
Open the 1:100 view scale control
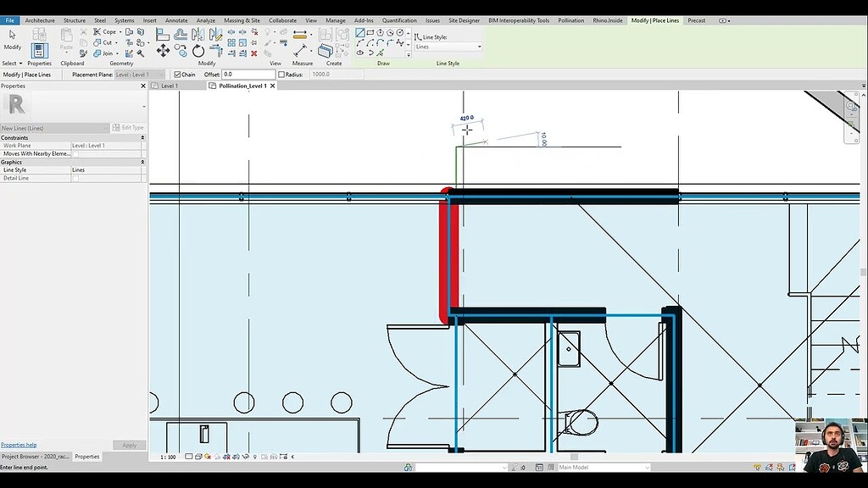[168, 456]
